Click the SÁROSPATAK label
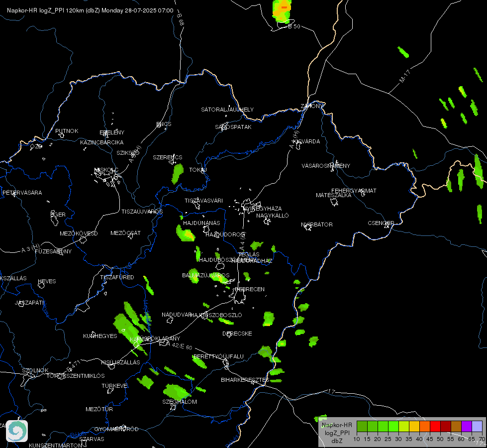 pos(233,127)
